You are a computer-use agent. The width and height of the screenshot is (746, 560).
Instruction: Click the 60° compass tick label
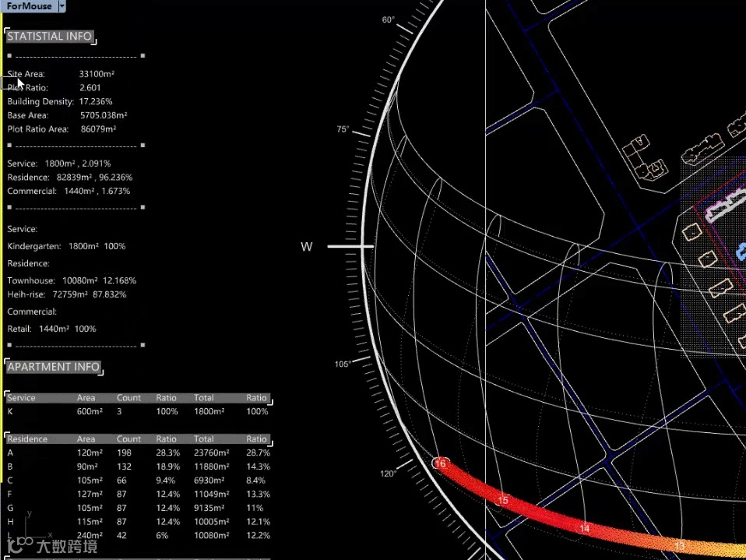click(389, 19)
